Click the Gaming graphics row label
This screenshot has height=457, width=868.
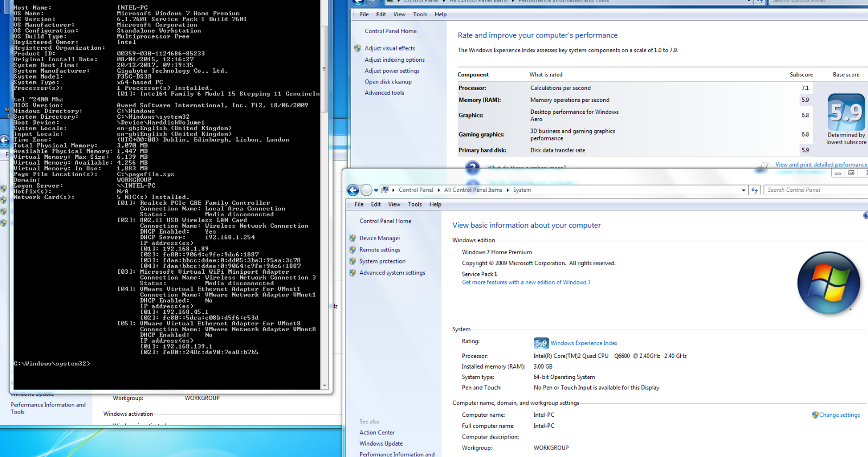[481, 134]
